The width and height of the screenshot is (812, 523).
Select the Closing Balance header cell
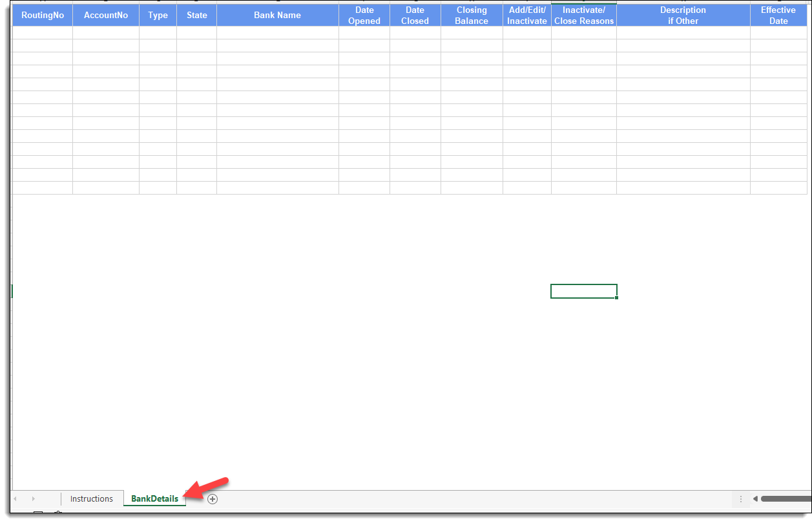click(472, 16)
